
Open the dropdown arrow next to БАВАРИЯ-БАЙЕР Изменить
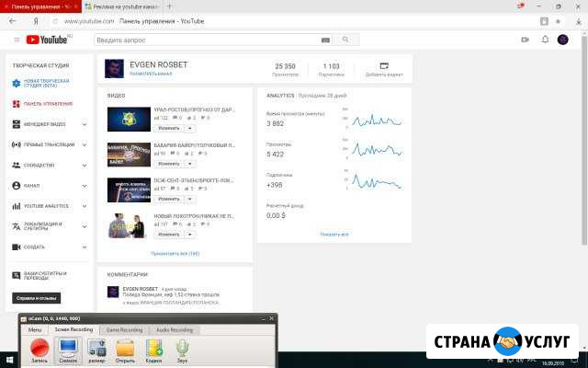tap(190, 164)
